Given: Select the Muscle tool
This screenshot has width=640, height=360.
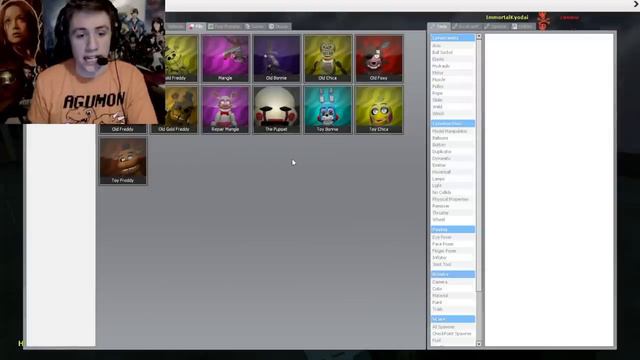Looking at the screenshot, I should pyautogui.click(x=453, y=80).
